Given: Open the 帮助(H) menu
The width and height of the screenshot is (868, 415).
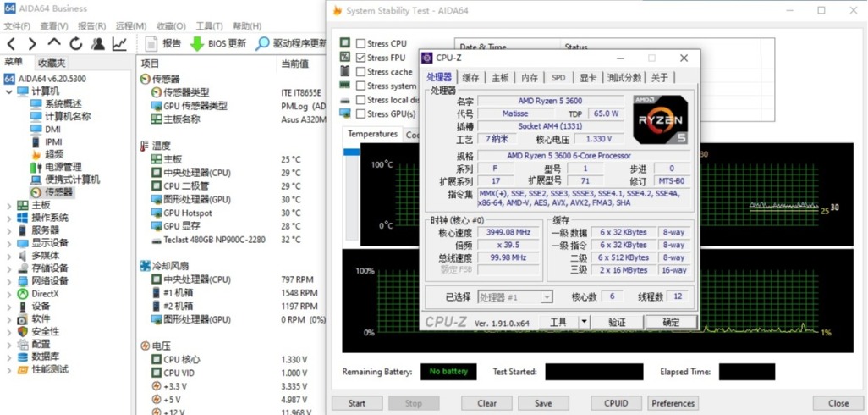Looking at the screenshot, I should (247, 26).
